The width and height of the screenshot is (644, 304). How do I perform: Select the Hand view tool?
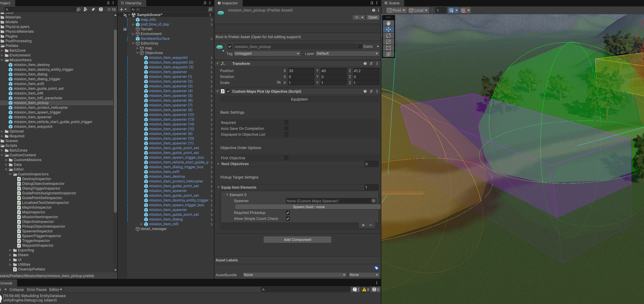[388, 23]
